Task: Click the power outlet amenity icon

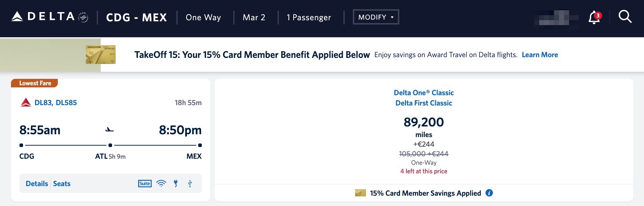Action: 176,183
